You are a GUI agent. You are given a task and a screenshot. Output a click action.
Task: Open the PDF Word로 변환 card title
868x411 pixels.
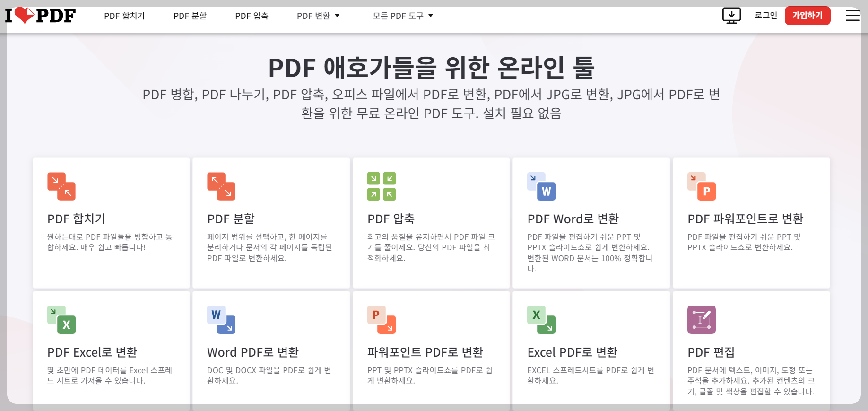pos(573,219)
